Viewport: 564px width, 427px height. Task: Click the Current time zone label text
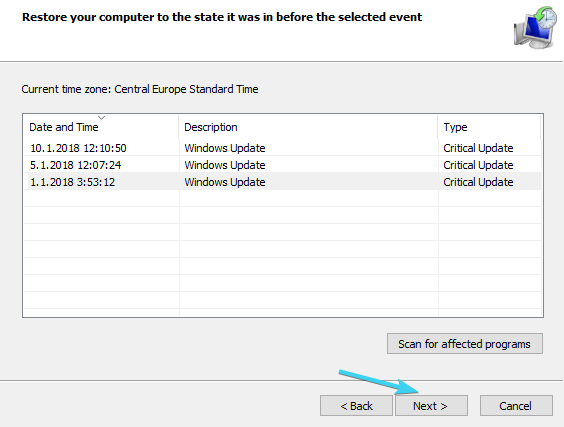pyautogui.click(x=140, y=89)
